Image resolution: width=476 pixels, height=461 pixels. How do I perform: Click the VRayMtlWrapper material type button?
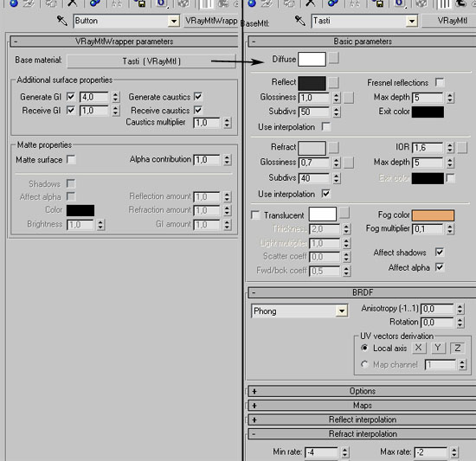tap(210, 21)
